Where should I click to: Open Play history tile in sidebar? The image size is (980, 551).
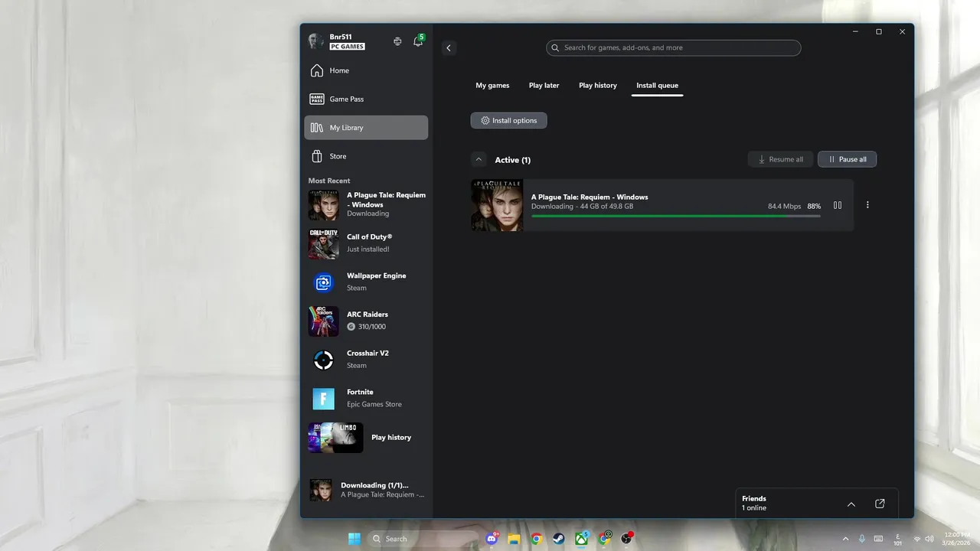[x=366, y=438]
